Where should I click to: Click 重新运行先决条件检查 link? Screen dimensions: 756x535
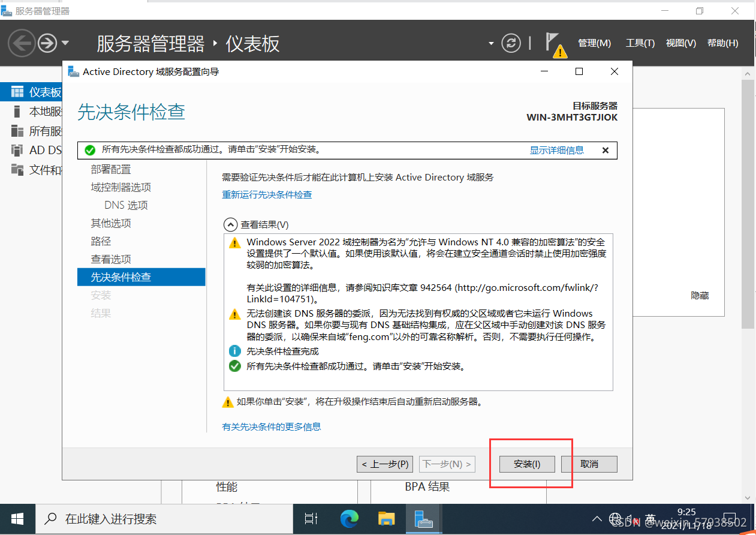click(267, 195)
